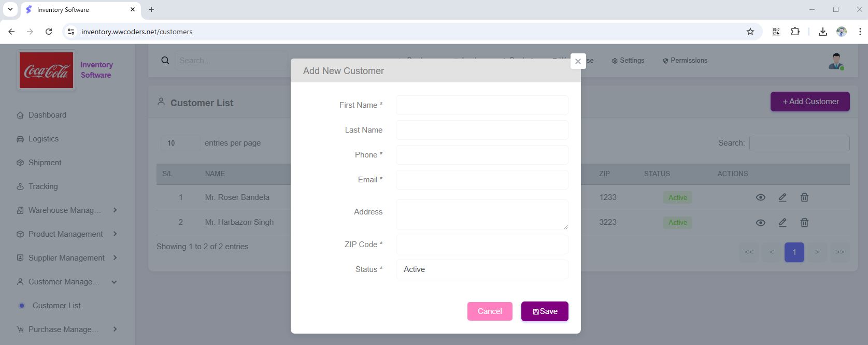The image size is (868, 345).
Task: Bookmark this page with the star icon
Action: pos(750,32)
